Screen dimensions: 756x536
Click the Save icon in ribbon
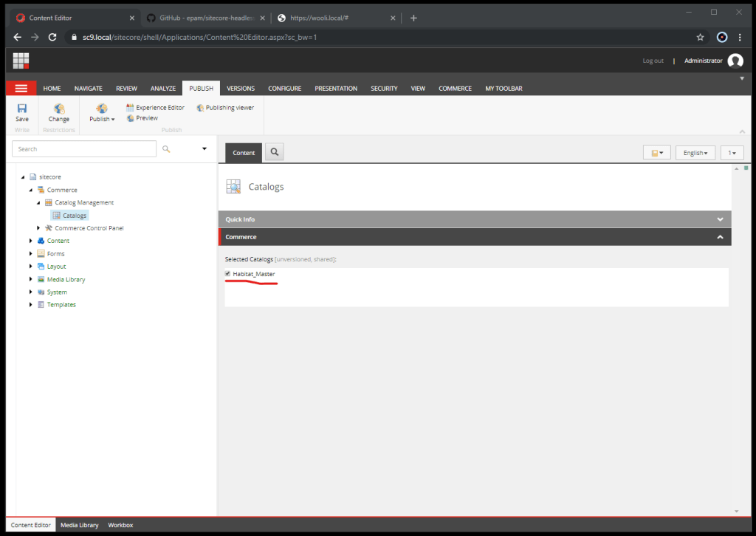[22, 110]
